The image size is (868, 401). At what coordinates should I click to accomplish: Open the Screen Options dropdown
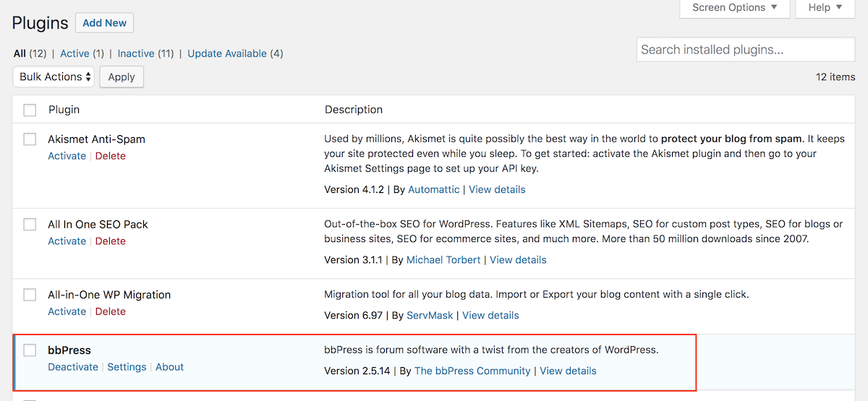[x=735, y=8]
